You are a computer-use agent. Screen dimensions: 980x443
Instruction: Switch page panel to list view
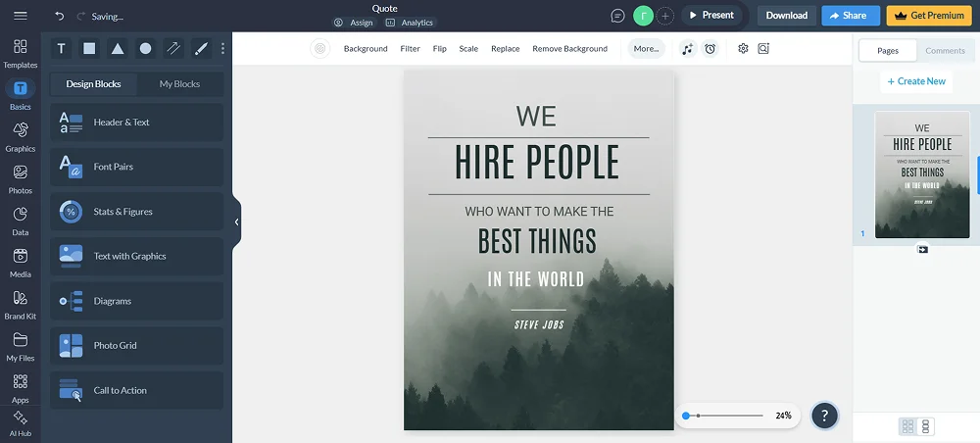[926, 426]
